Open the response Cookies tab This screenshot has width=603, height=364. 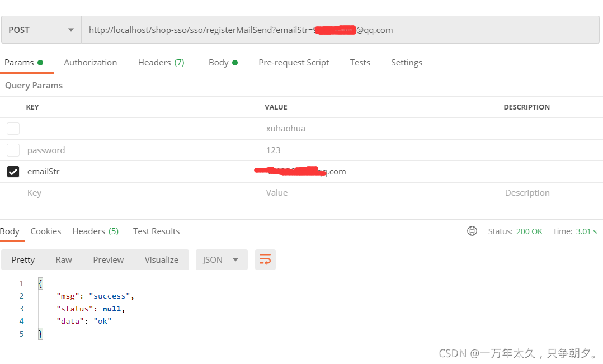[x=46, y=231]
